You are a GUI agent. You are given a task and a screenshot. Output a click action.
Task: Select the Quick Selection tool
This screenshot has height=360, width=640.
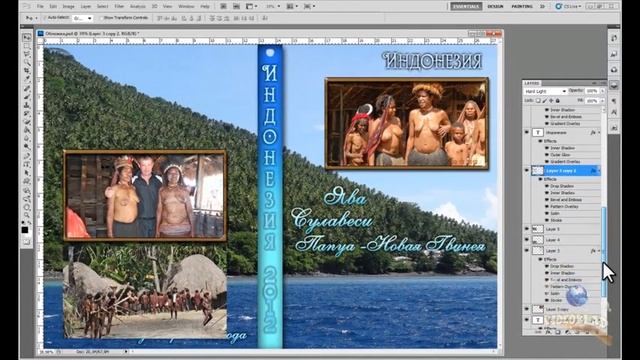27,62
